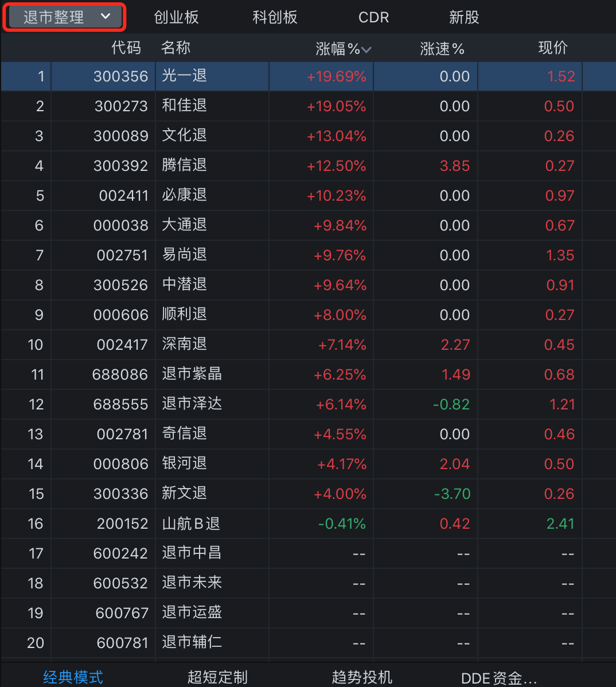Open the 腾信退 stock entry
The height and width of the screenshot is (687, 616).
click(x=184, y=165)
